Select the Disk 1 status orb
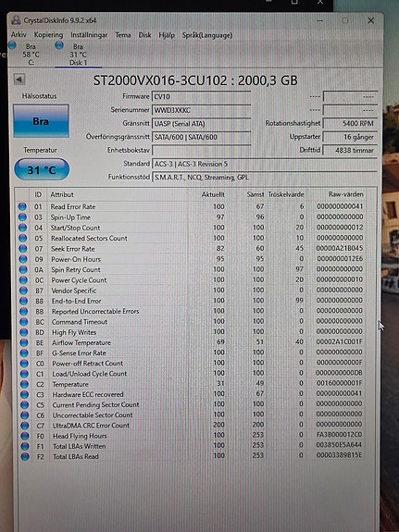Image resolution: width=399 pixels, height=532 pixels. 59,44
